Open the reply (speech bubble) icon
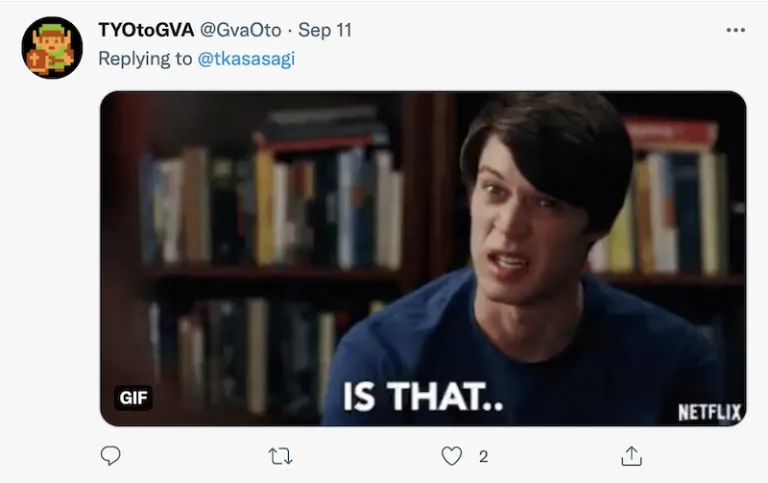768x483 pixels. (110, 456)
